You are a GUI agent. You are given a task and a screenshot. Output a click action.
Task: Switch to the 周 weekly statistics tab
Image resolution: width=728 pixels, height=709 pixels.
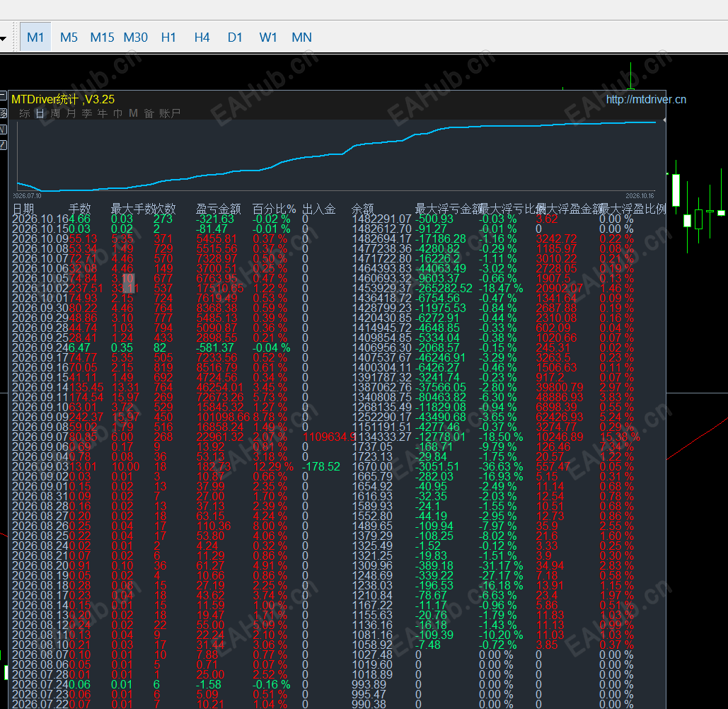[55, 113]
